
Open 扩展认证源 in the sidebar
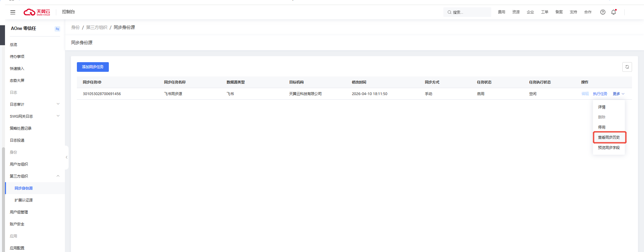pos(24,200)
